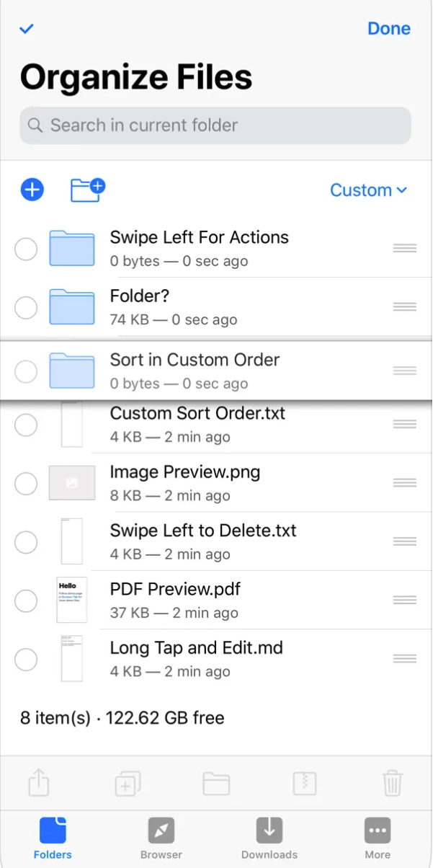Open the More tab

pos(377,838)
